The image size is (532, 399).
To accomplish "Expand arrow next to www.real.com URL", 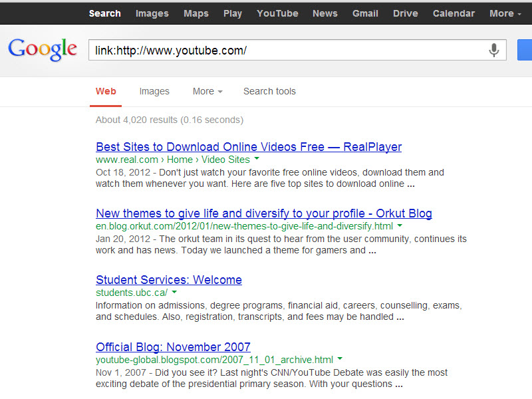I will pyautogui.click(x=257, y=158).
